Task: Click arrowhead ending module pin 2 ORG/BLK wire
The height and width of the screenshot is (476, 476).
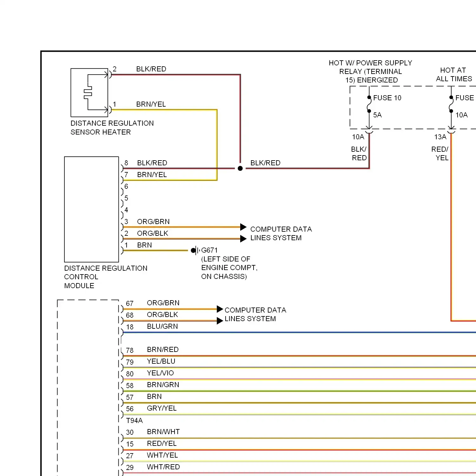Action: [243, 239]
